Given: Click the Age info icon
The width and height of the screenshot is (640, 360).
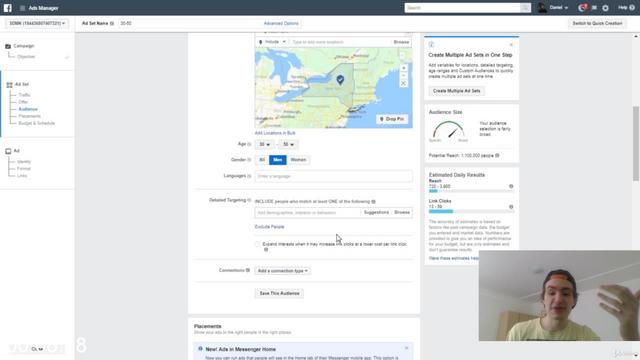Looking at the screenshot, I should pos(249,144).
